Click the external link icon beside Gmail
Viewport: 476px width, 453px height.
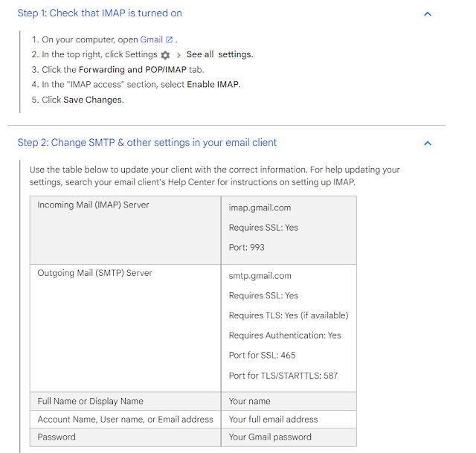tap(169, 39)
